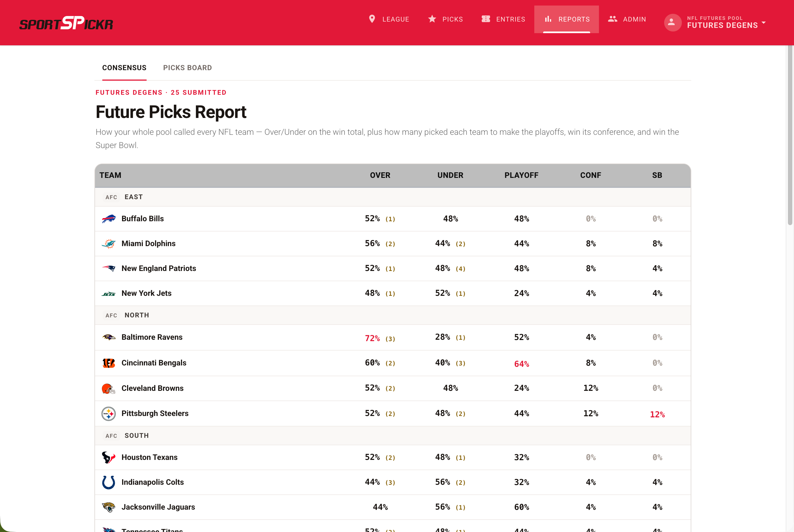This screenshot has height=532, width=794.
Task: Click the Indianapolis Colts team name
Action: (152, 482)
